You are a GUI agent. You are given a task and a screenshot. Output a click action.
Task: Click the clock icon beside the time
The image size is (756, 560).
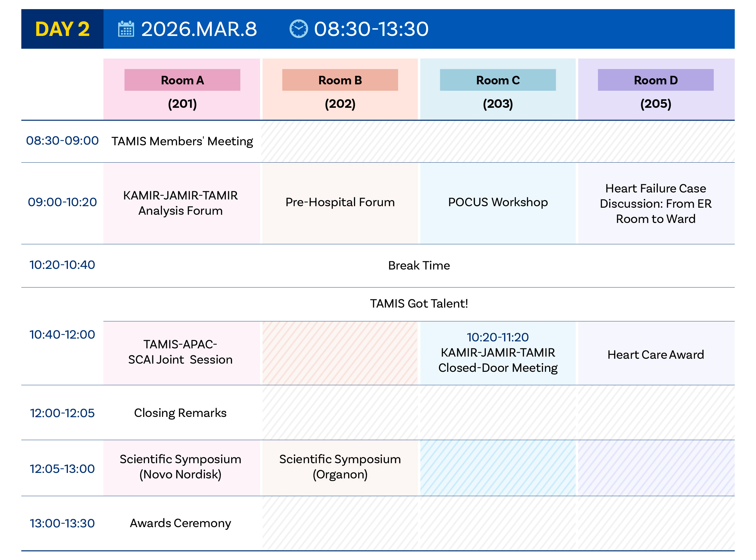[x=298, y=29]
